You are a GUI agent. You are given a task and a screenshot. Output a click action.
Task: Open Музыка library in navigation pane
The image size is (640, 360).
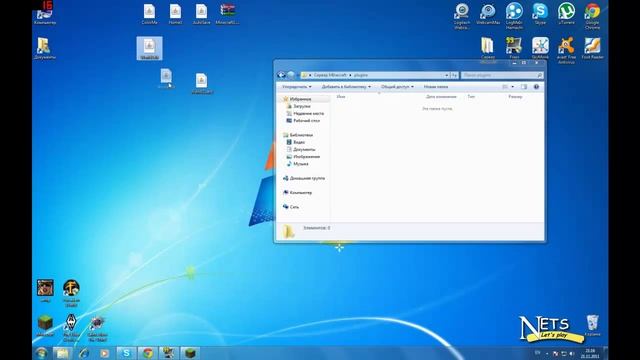tap(301, 164)
